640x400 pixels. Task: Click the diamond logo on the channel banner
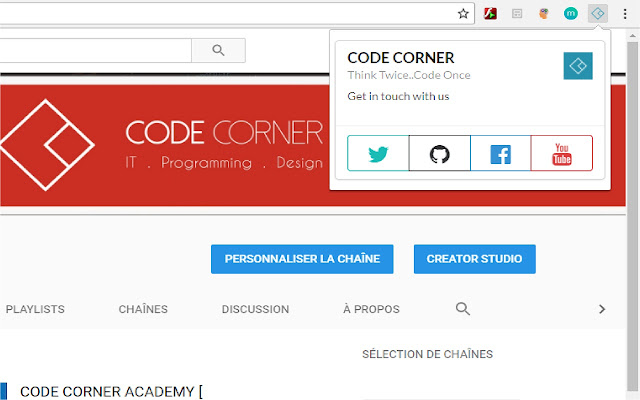point(47,145)
